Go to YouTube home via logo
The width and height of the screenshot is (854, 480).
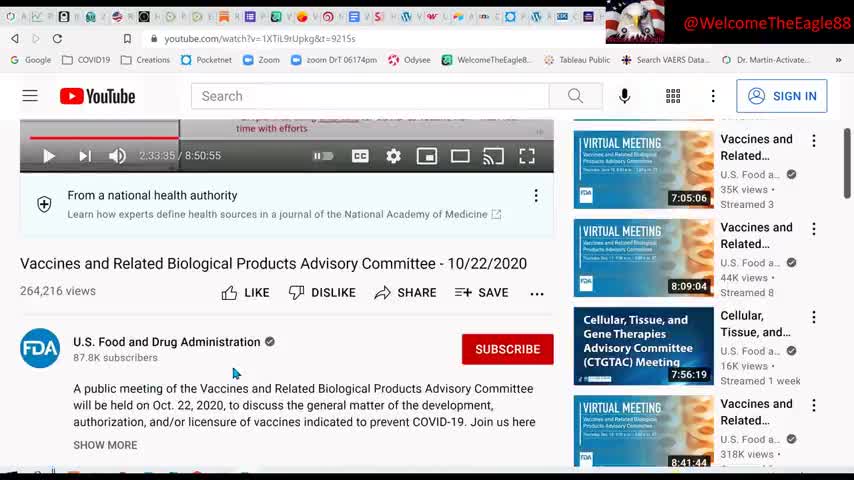pos(97,96)
